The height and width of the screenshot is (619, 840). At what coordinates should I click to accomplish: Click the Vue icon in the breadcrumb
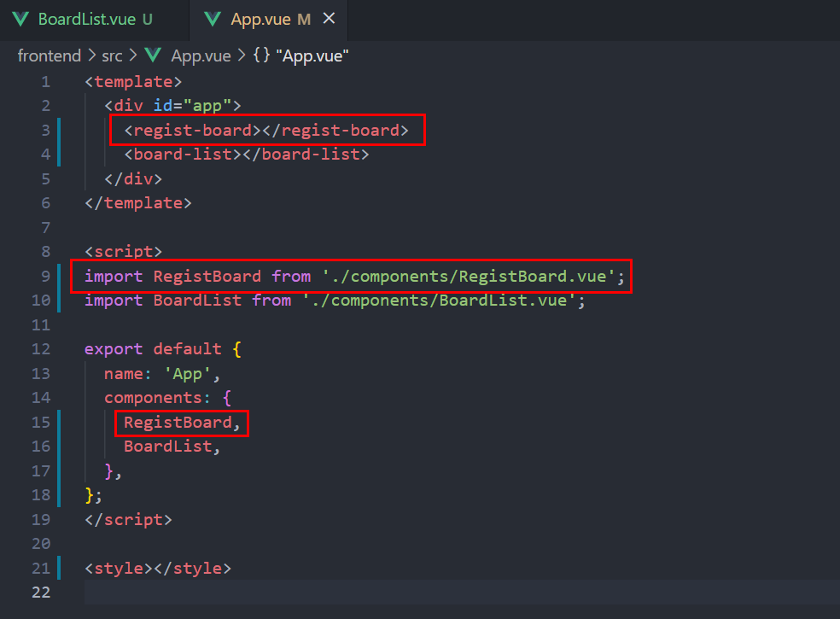click(x=153, y=55)
